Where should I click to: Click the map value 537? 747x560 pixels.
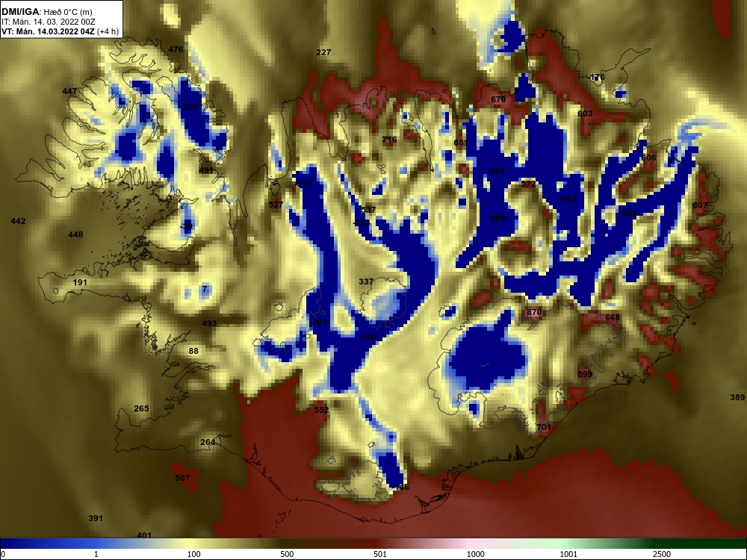coord(369,210)
